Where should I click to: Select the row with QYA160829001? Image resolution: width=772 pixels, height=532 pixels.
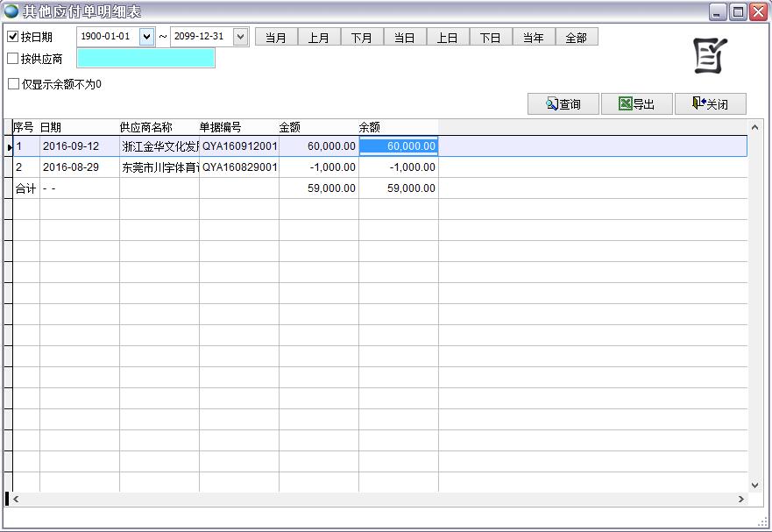click(238, 167)
